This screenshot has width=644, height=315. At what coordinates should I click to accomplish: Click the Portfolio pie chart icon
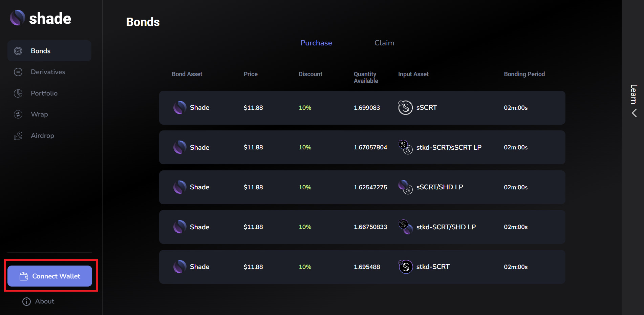pos(18,93)
